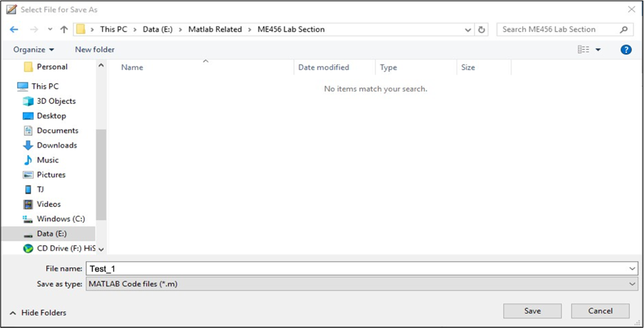The width and height of the screenshot is (644, 328).
Task: Click Hide Folders to collapse the pane
Action: [37, 313]
